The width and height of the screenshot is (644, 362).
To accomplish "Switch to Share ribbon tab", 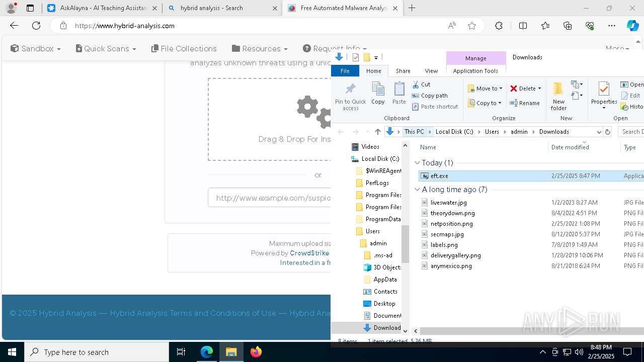I will (403, 71).
